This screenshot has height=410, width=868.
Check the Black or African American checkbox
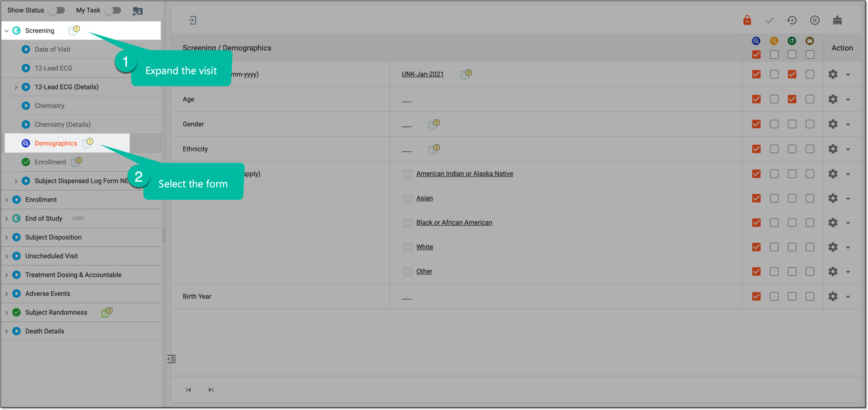(x=408, y=223)
